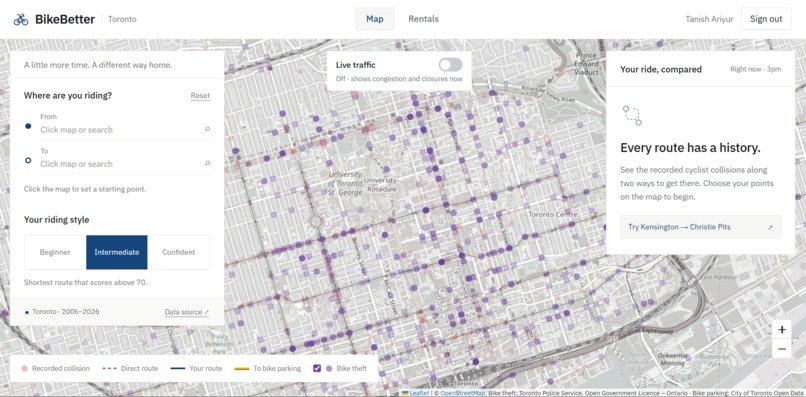Click the 'Toronto · 2006–2026' data range text
806x397 pixels.
pyautogui.click(x=66, y=312)
